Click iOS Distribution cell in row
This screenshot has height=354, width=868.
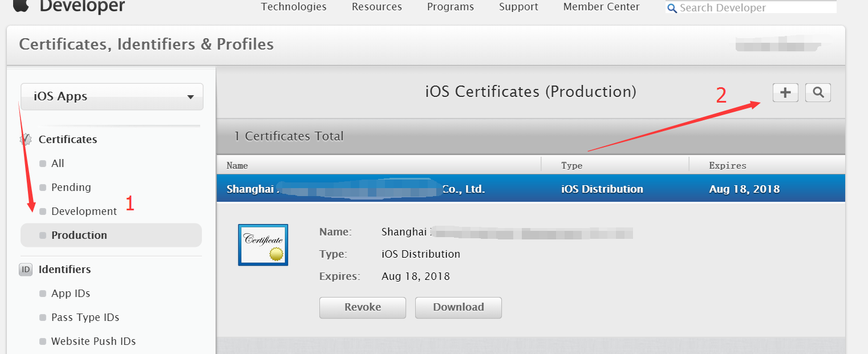[602, 189]
